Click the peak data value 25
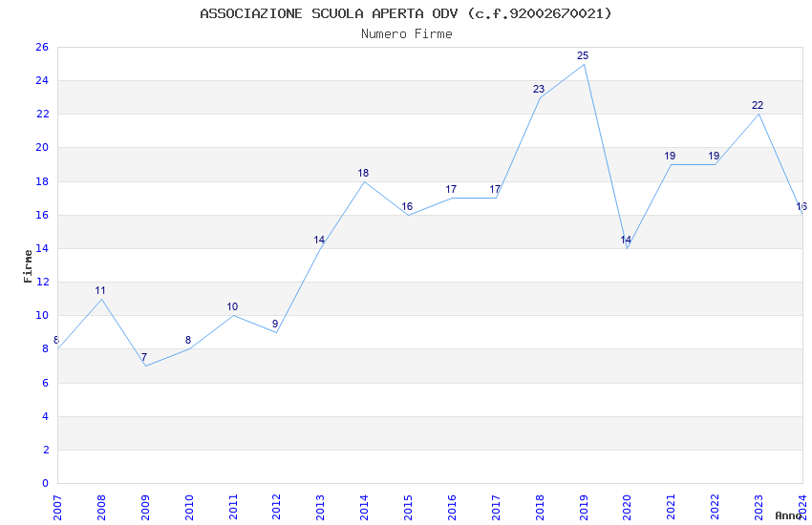Image resolution: width=812 pixels, height=525 pixels. [583, 56]
